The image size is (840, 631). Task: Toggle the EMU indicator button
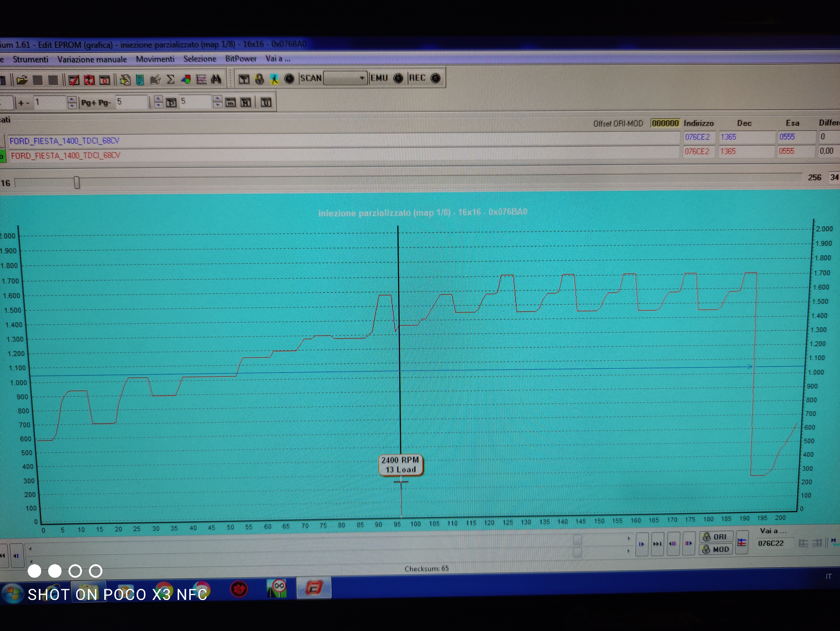point(398,78)
